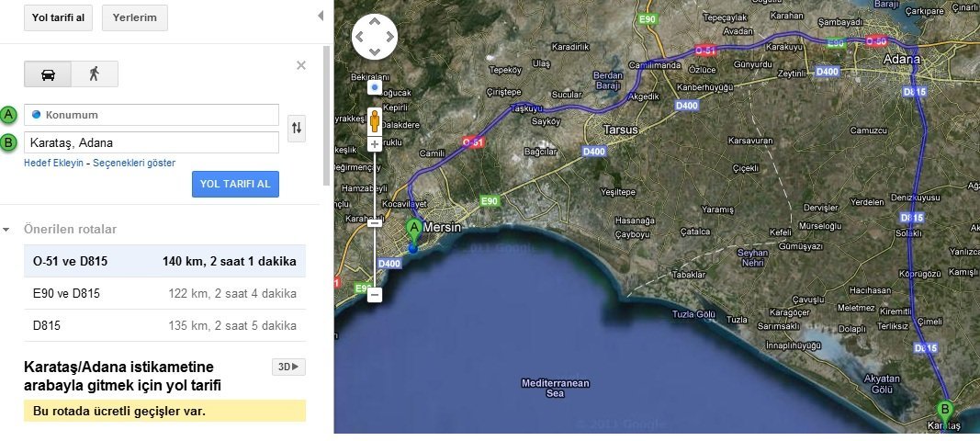980x441 pixels.
Task: Zoom out with the bottom minus button
Action: (x=375, y=294)
